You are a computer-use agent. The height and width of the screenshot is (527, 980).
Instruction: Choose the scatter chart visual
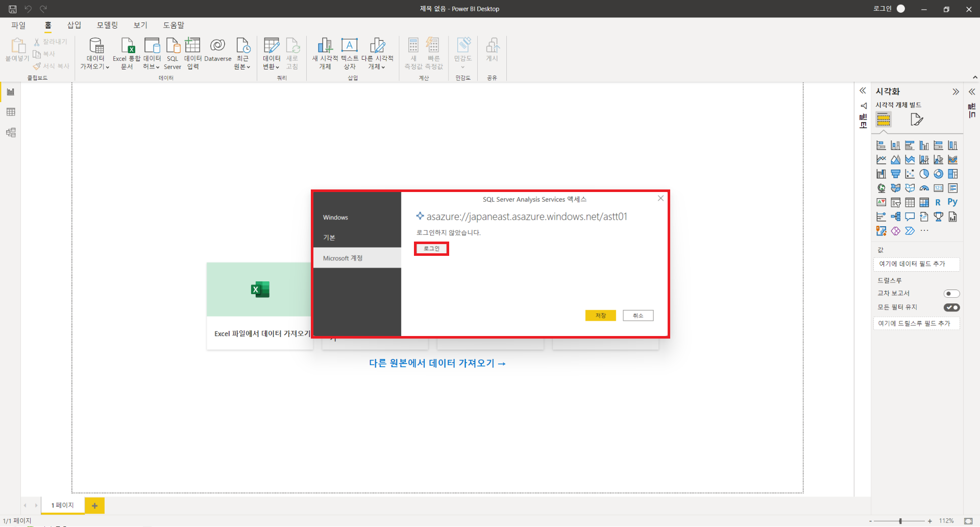(910, 174)
